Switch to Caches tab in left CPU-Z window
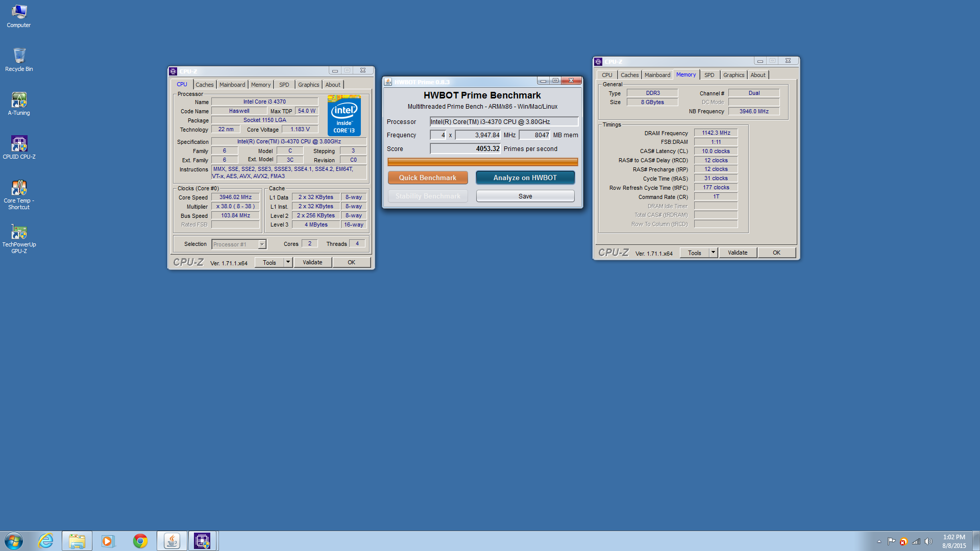Image resolution: width=980 pixels, height=551 pixels. [x=205, y=85]
